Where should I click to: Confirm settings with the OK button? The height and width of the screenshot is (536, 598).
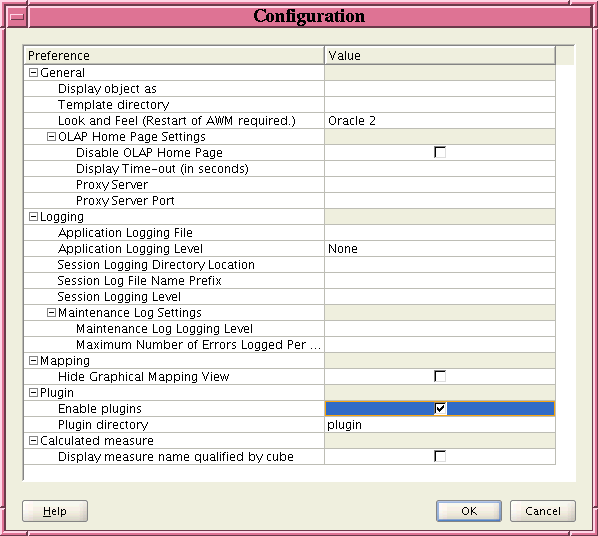(x=469, y=511)
